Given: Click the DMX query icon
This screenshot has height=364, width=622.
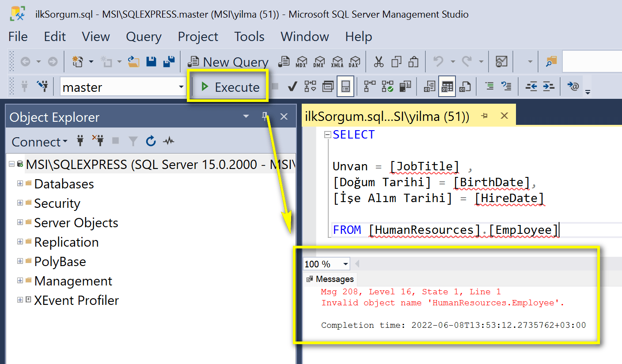Looking at the screenshot, I should pos(320,62).
